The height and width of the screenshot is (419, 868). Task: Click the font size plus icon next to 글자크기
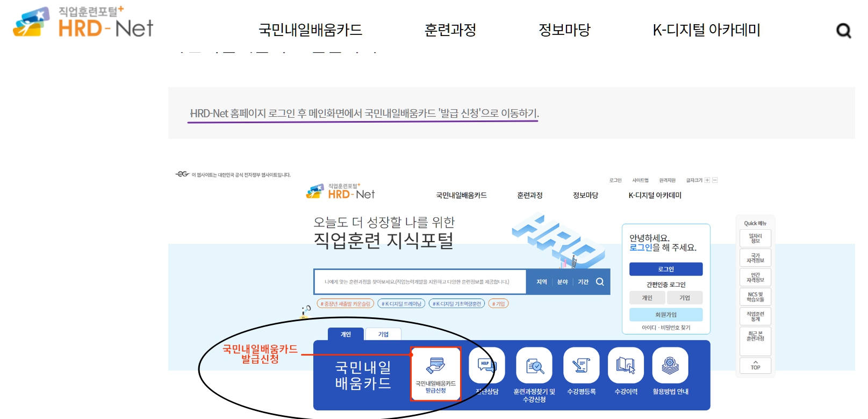(x=707, y=180)
